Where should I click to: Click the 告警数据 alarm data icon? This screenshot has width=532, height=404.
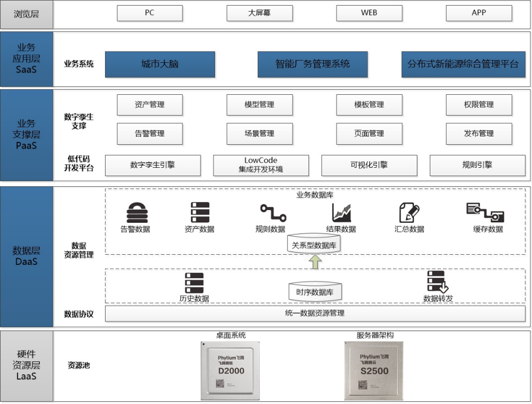click(135, 213)
